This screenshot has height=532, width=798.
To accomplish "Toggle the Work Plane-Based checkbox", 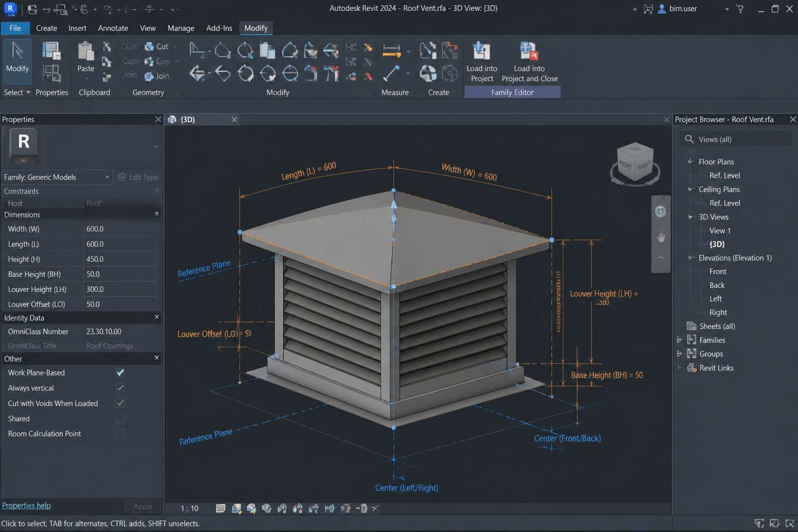I will point(120,373).
